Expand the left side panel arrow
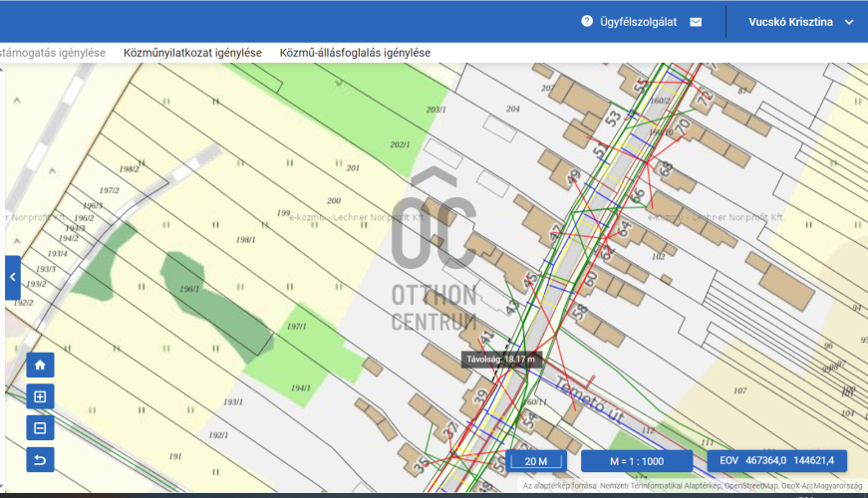The height and width of the screenshot is (498, 868). (x=12, y=277)
